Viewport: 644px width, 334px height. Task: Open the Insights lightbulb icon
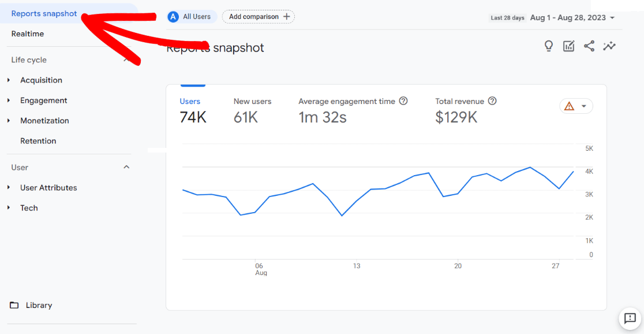[549, 46]
